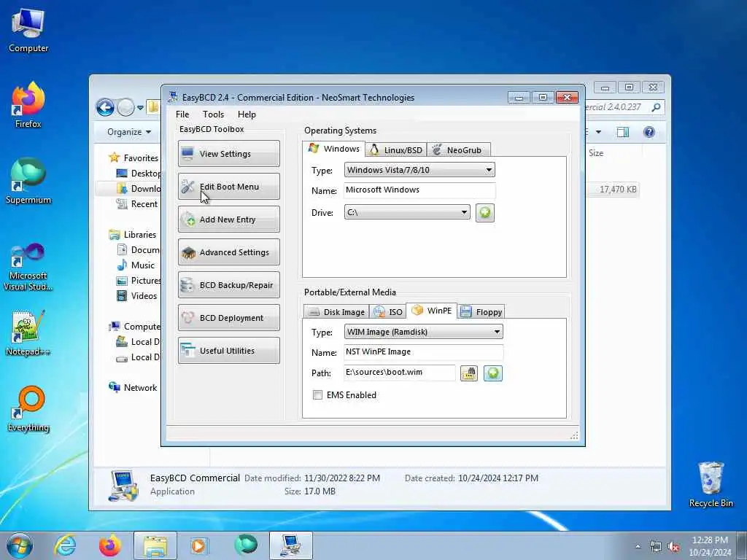This screenshot has width=747, height=560.
Task: Switch to the Linux/BSD tab
Action: click(396, 150)
